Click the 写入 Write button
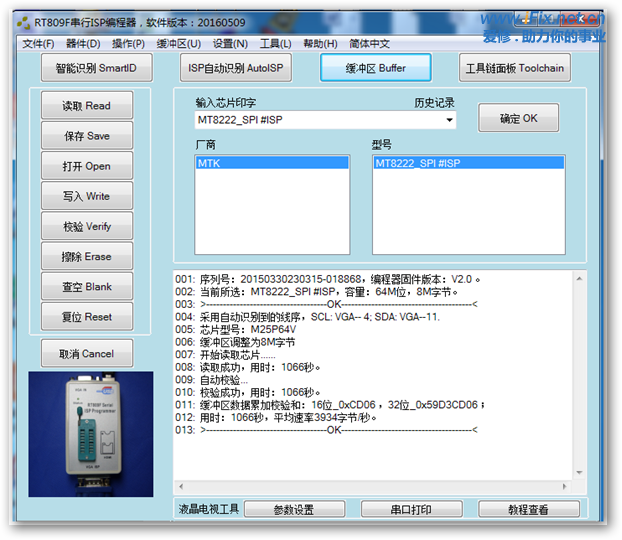622x540 pixels. tap(87, 196)
